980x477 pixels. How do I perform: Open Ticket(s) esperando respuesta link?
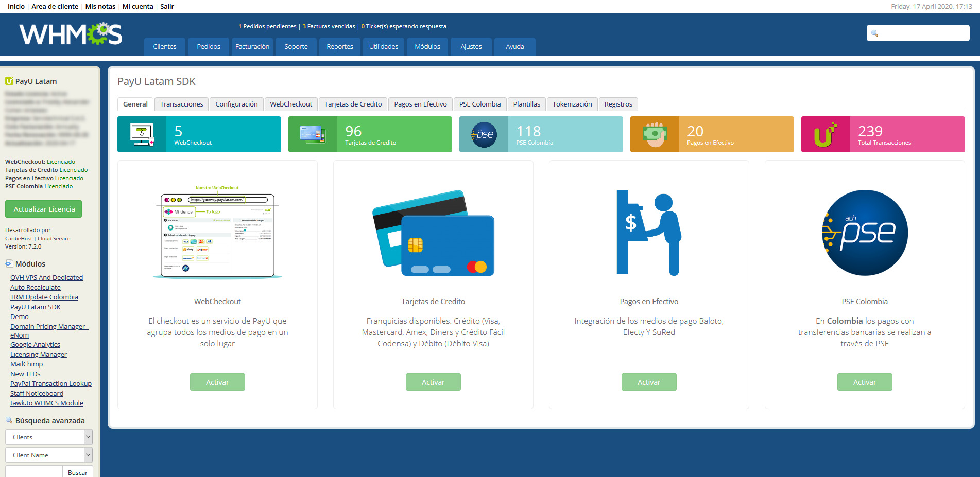click(404, 26)
